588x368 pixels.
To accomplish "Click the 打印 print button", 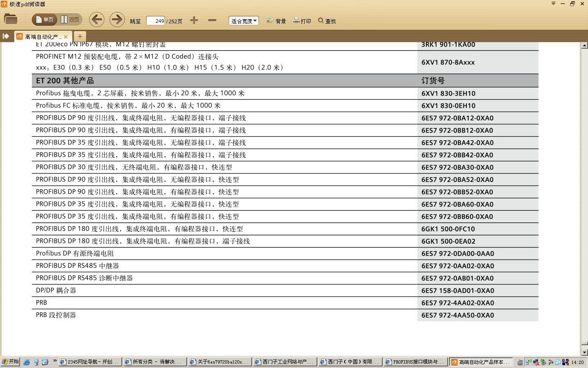I will coord(302,21).
